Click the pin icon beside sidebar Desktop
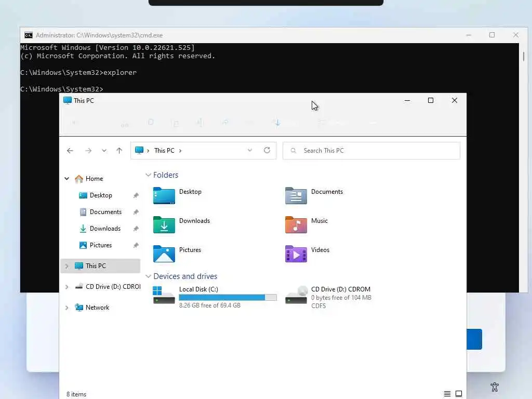This screenshot has width=532, height=399. [136, 195]
